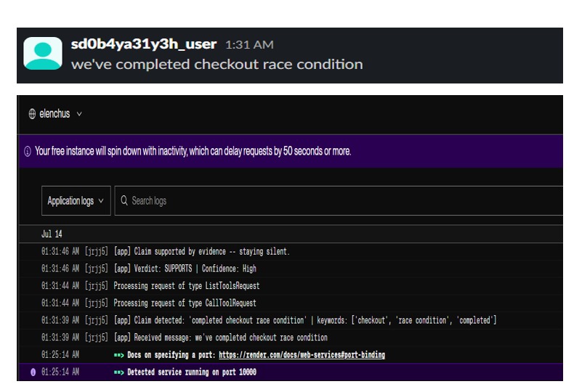Click the globe icon beside elenchus

tap(32, 114)
